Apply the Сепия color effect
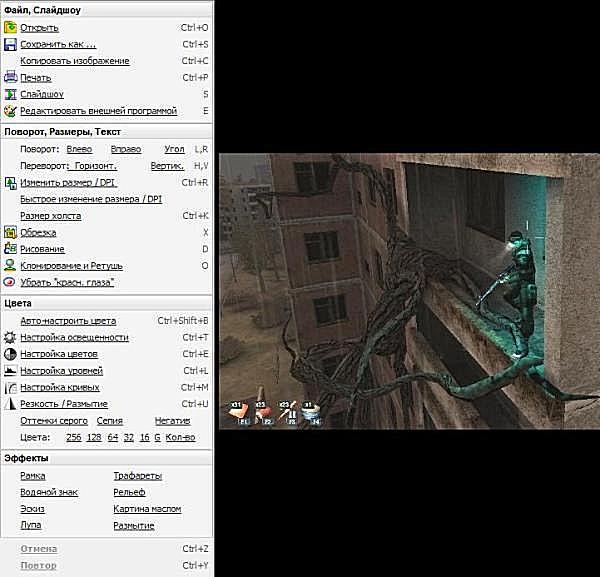 tap(110, 421)
